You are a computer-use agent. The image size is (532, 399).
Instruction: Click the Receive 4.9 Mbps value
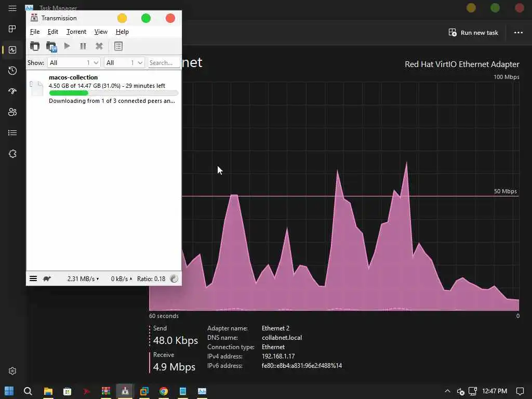174,367
